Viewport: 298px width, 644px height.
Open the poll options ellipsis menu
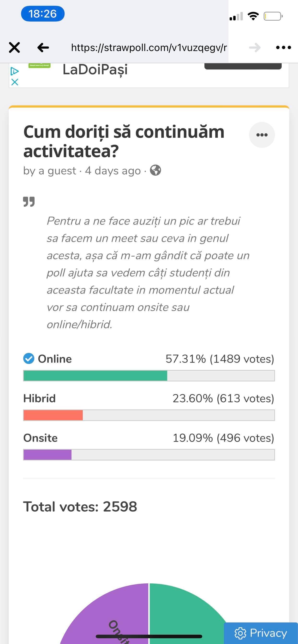click(262, 135)
